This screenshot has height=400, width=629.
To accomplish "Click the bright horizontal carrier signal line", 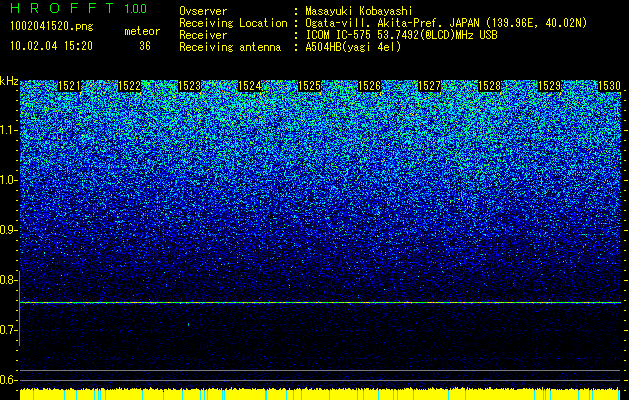I will [x=320, y=303].
